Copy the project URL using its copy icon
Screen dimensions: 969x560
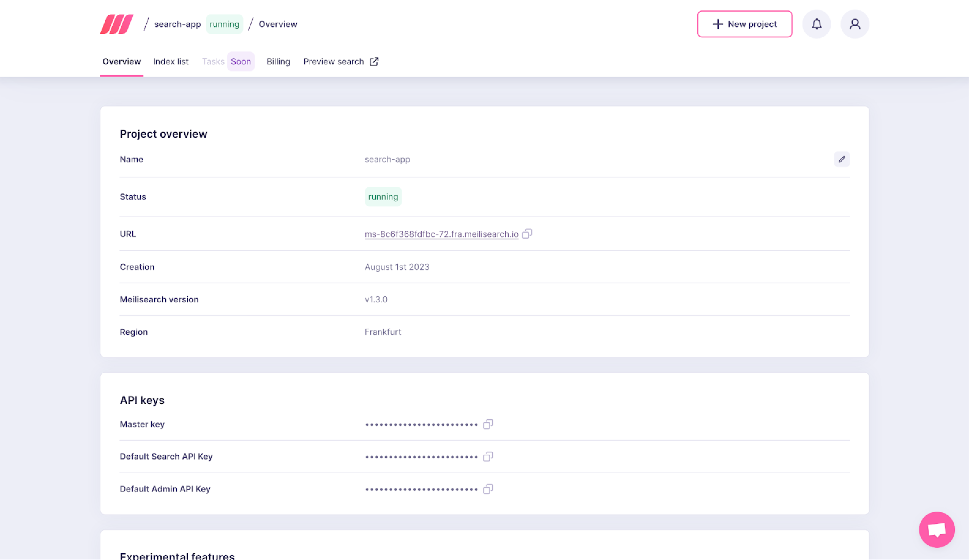[527, 234]
